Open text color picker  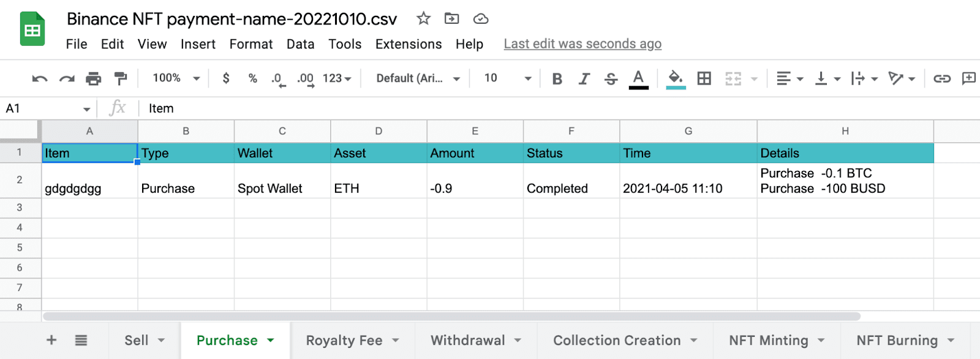click(638, 79)
